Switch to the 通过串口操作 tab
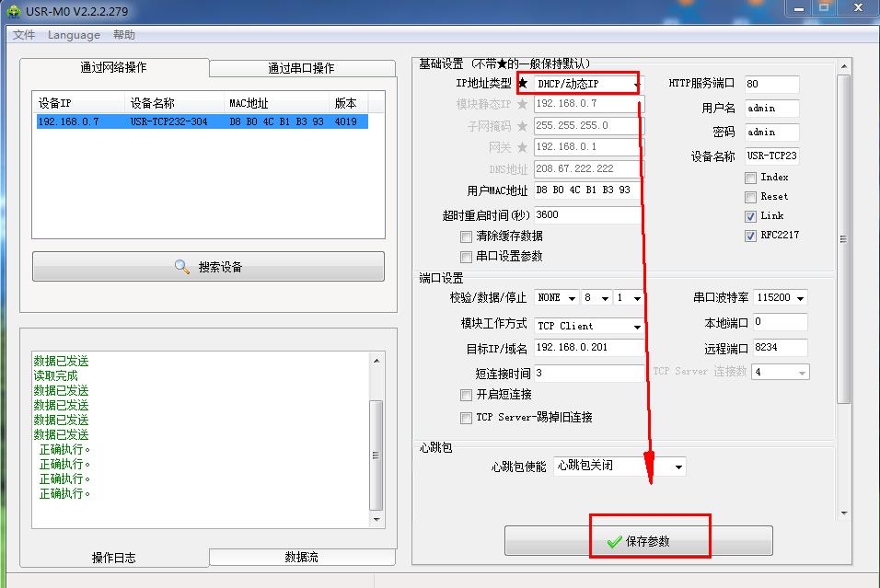880x588 pixels. click(302, 68)
